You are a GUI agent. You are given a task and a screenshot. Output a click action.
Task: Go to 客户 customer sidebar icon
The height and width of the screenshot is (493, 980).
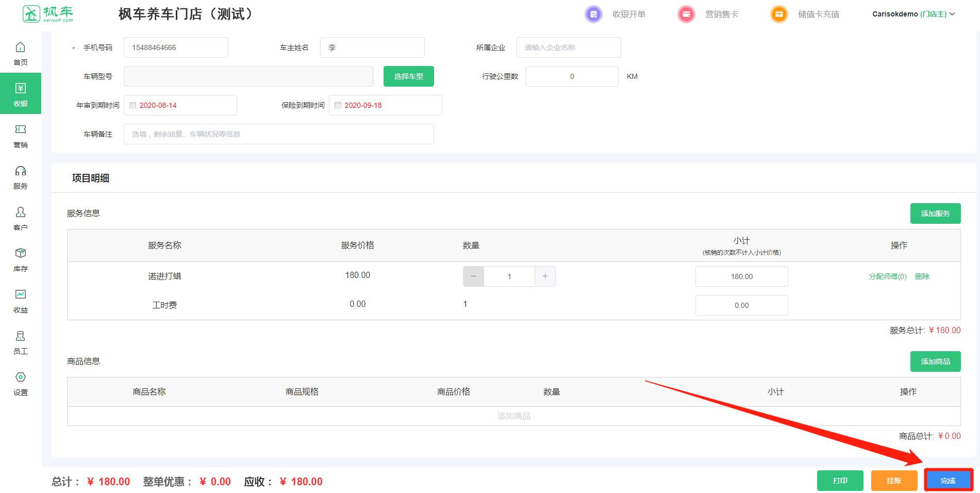[20, 212]
